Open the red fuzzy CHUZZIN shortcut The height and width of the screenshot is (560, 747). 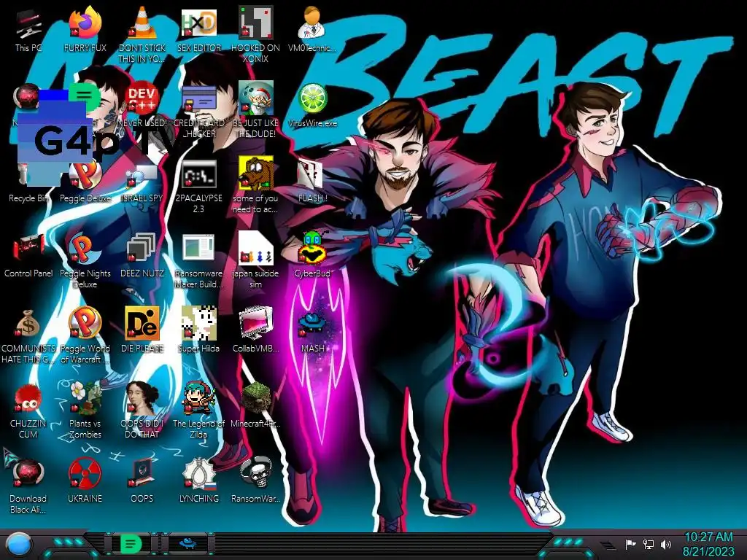pyautogui.click(x=28, y=411)
